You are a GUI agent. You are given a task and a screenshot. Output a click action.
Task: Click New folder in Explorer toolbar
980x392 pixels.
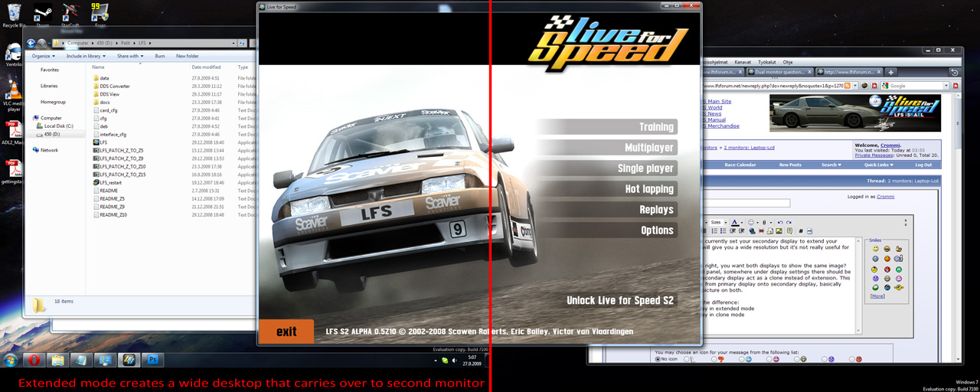tap(187, 56)
